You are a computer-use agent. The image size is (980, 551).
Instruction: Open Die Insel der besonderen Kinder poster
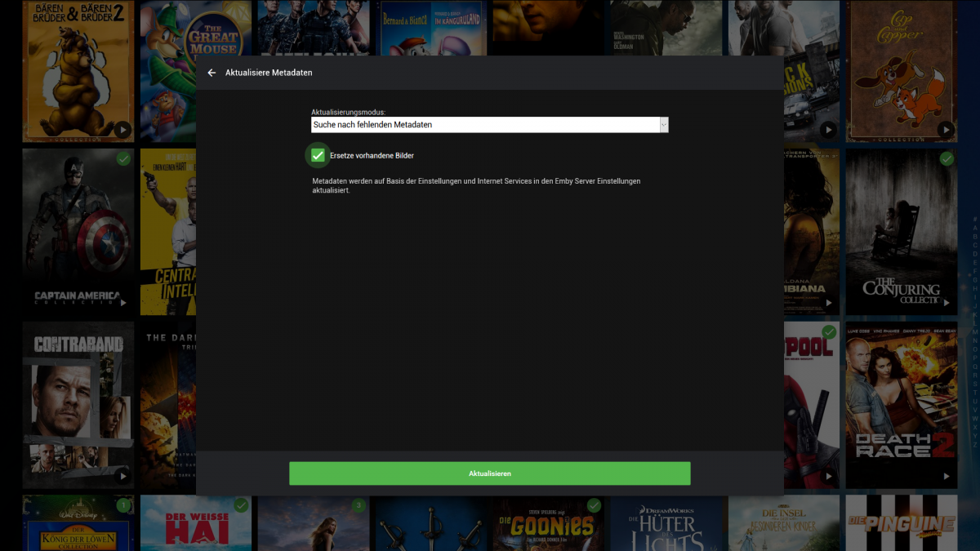(x=784, y=523)
